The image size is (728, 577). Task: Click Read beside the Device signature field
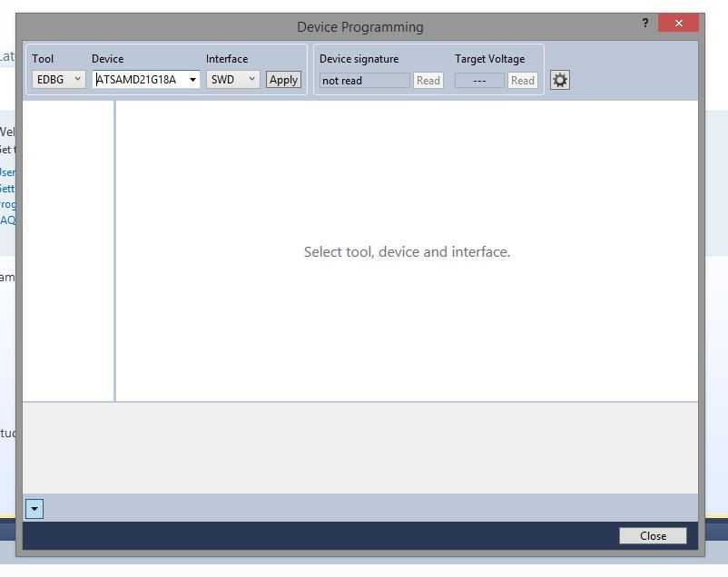coord(428,81)
